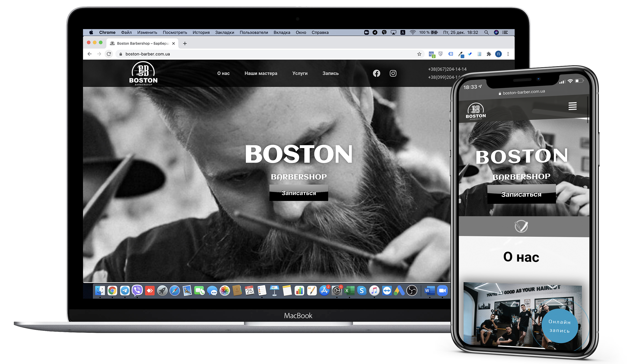Viewport: 634px width, 364px height.
Task: Open Keynote in the dock
Action: coord(274,291)
